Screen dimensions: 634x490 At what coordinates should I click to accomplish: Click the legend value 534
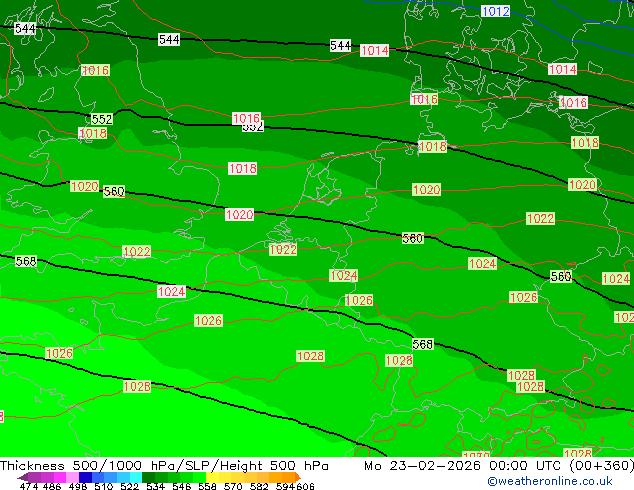tap(156, 486)
